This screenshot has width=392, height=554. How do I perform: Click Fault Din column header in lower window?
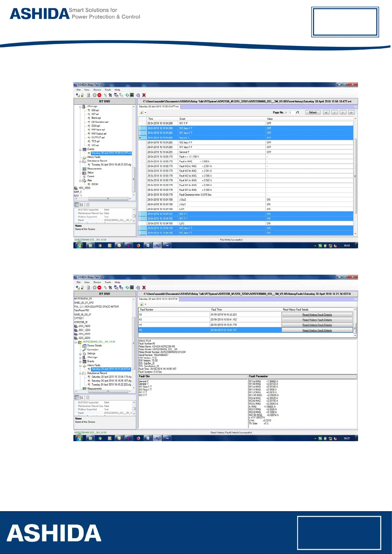click(193, 376)
